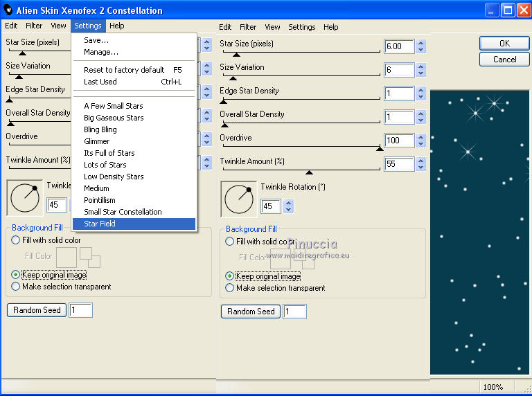Click right panel Edge Star Density field

pos(399,93)
